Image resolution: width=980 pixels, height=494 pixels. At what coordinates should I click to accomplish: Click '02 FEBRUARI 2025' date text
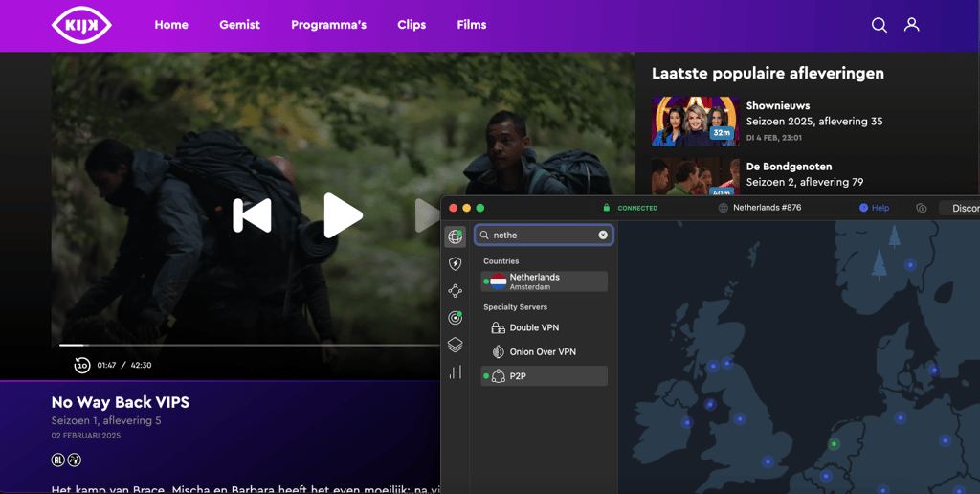(86, 436)
